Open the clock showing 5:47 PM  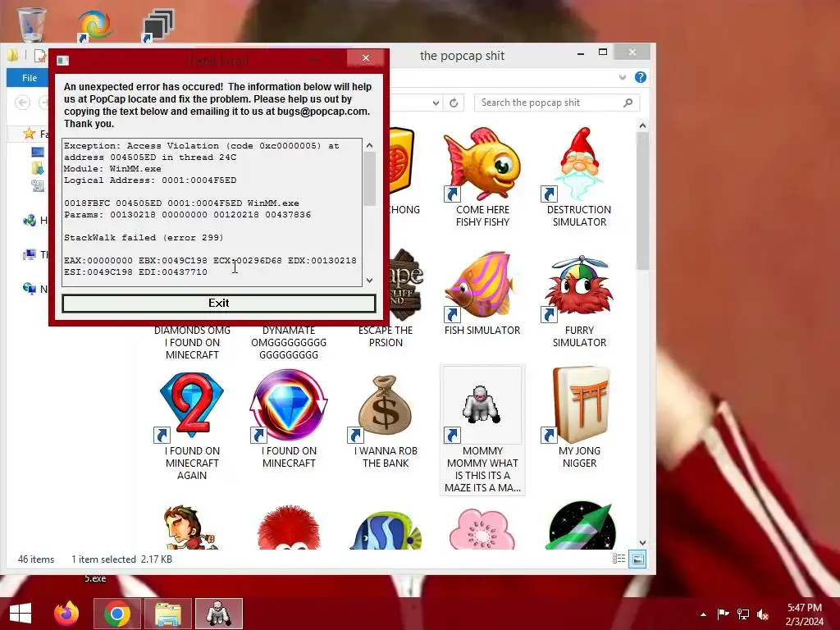click(804, 614)
